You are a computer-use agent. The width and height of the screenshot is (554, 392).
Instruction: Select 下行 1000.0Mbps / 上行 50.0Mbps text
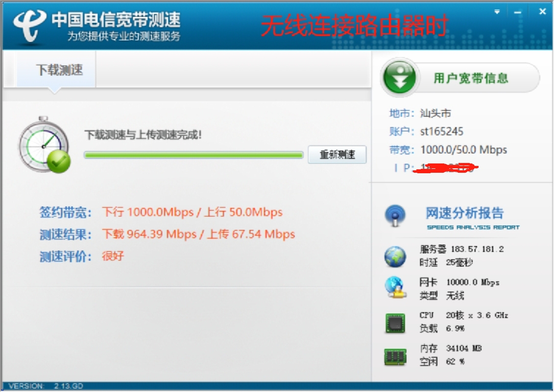193,212
